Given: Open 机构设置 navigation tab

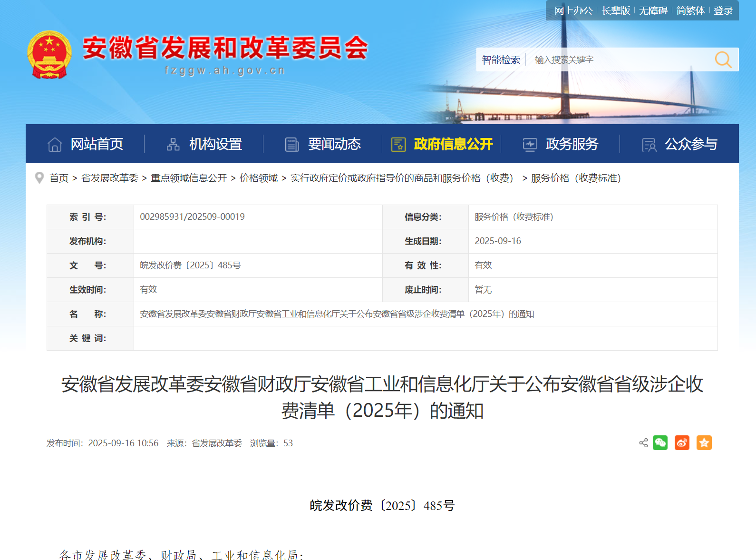Looking at the screenshot, I should pos(204,144).
